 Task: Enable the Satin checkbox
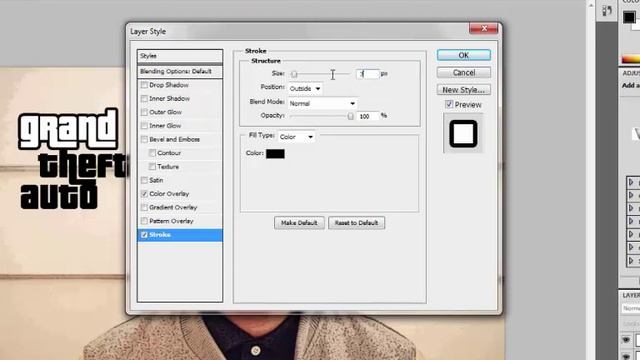(144, 180)
